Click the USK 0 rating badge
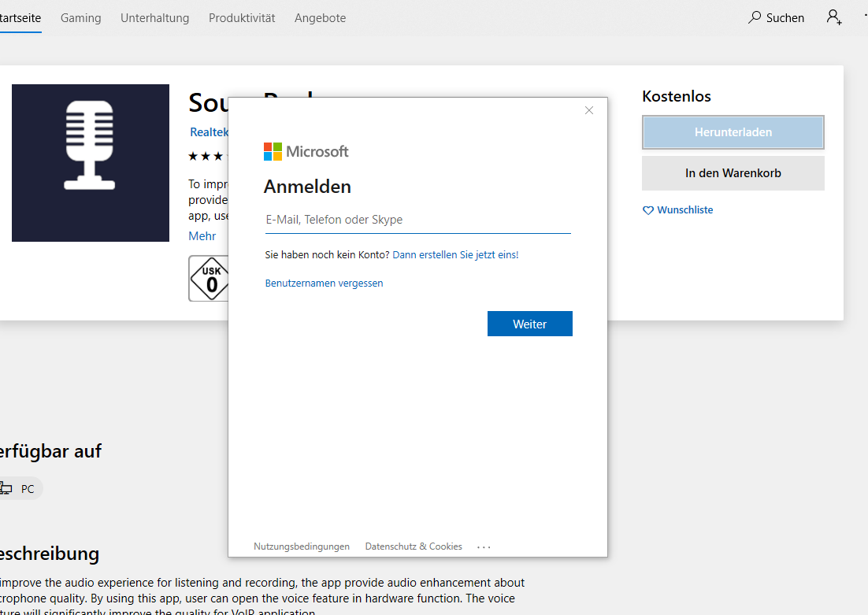 click(x=209, y=279)
